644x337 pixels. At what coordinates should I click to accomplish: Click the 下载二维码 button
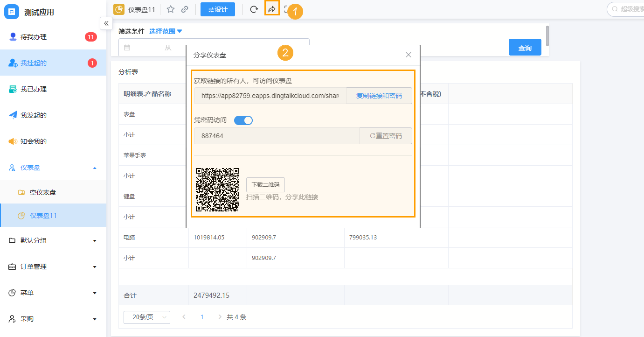tap(265, 185)
